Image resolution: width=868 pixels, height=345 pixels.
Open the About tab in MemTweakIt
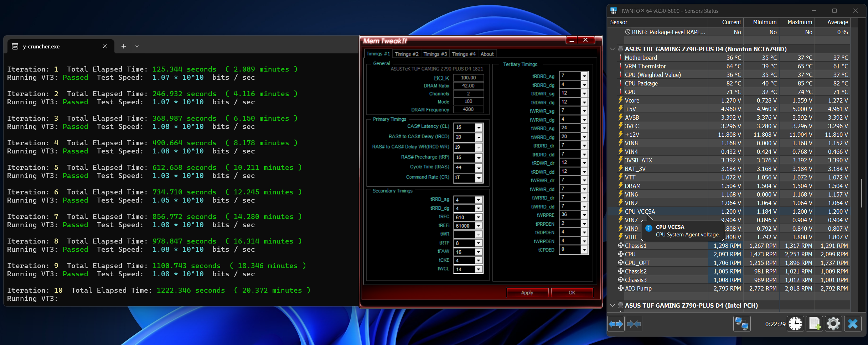tap(487, 54)
